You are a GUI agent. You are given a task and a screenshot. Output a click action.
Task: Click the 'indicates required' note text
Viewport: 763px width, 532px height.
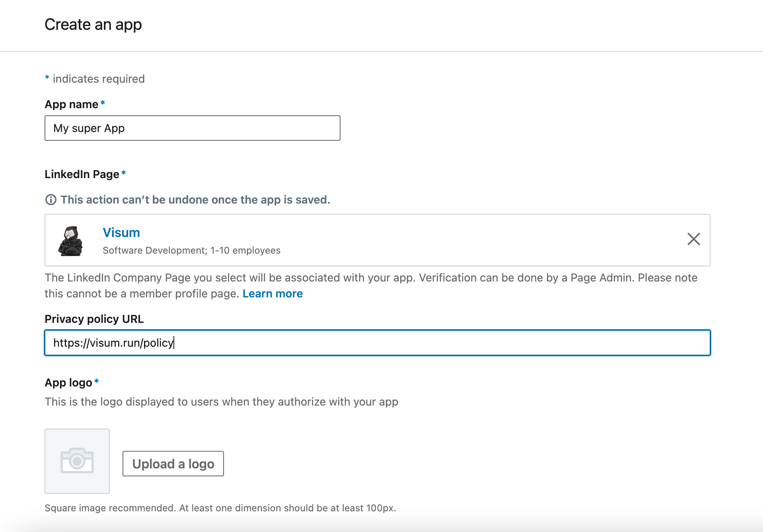point(99,79)
